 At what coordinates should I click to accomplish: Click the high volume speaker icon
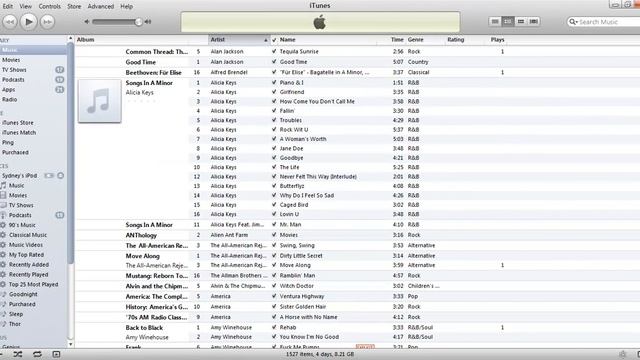148,22
